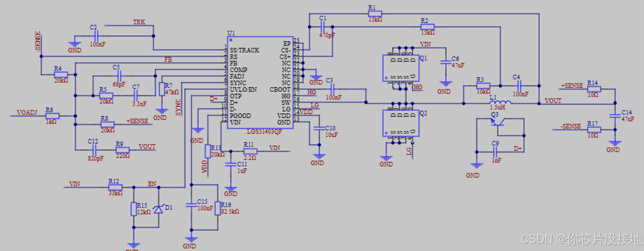This screenshot has height=251, width=644.
Task: Click the 470pF value text
Action: [327, 34]
